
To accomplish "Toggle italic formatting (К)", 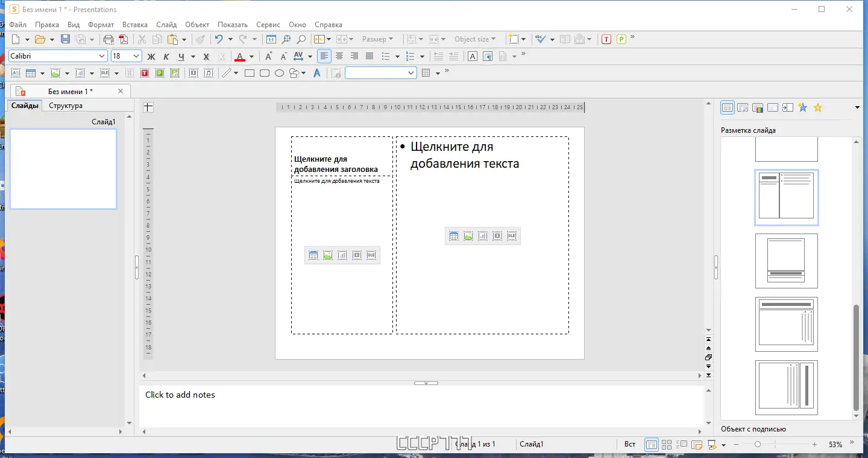I will coord(166,57).
